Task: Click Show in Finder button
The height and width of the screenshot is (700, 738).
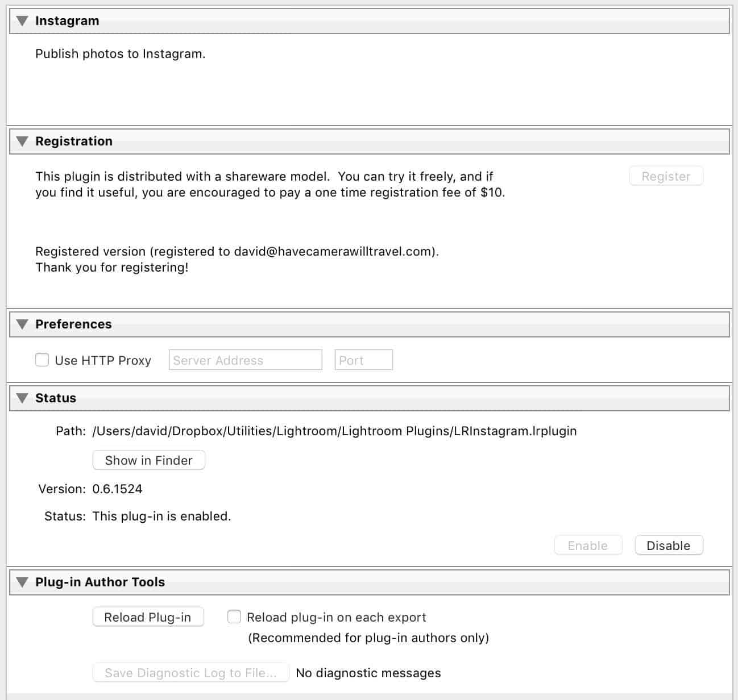Action: (149, 460)
